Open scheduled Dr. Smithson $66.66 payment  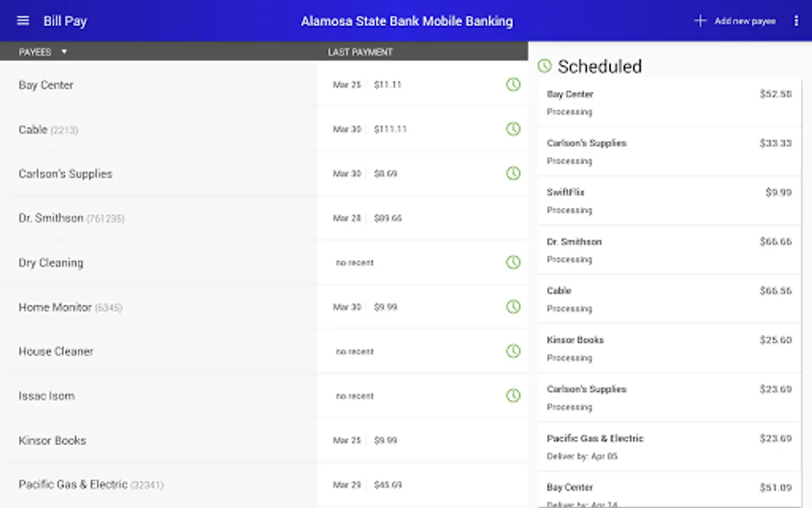[669, 250]
